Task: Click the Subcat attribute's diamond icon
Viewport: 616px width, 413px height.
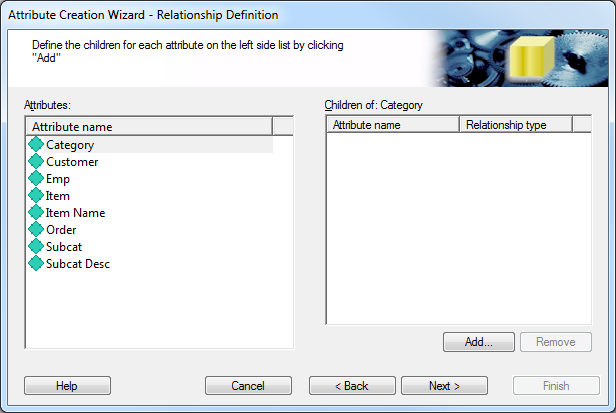Action: point(37,247)
